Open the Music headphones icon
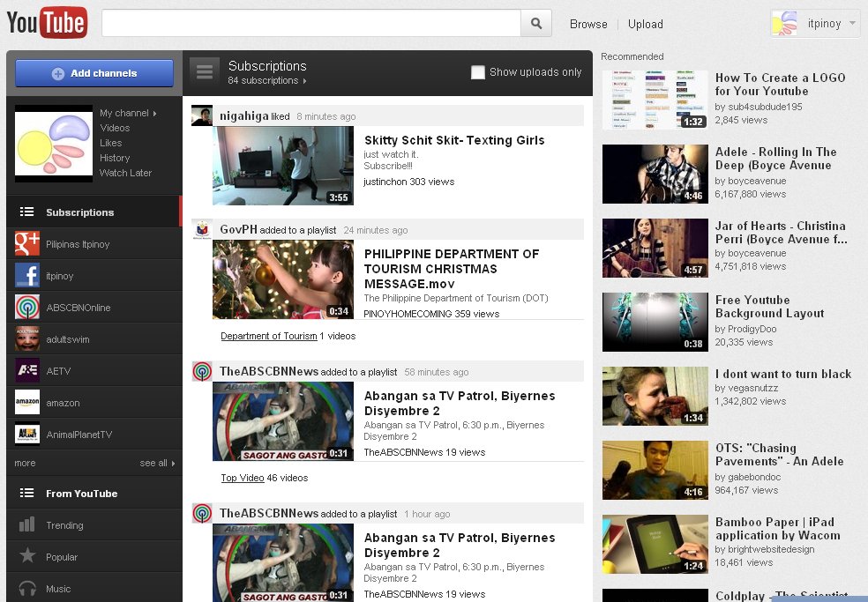 pos(27,588)
